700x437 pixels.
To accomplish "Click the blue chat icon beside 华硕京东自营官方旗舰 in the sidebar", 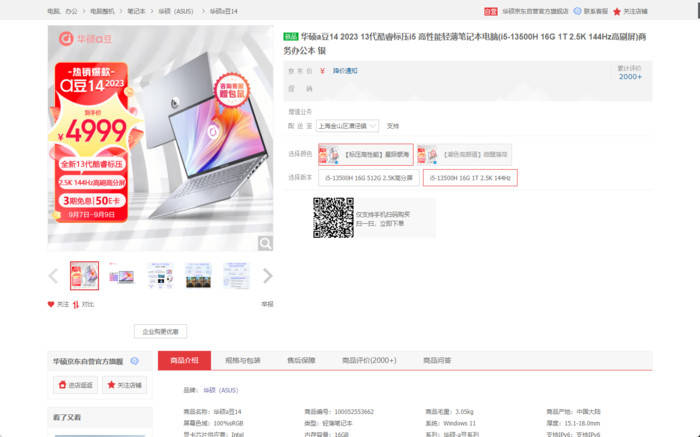I will pos(134,361).
